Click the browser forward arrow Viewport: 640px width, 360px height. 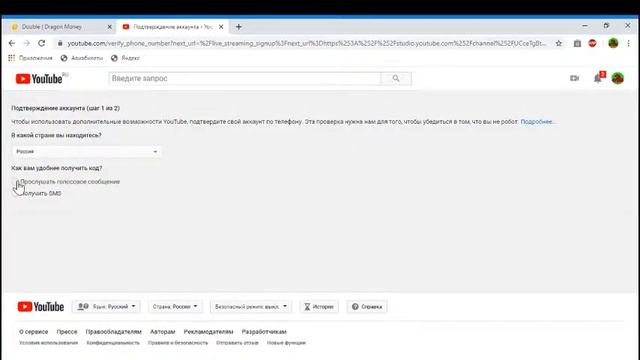[27, 43]
